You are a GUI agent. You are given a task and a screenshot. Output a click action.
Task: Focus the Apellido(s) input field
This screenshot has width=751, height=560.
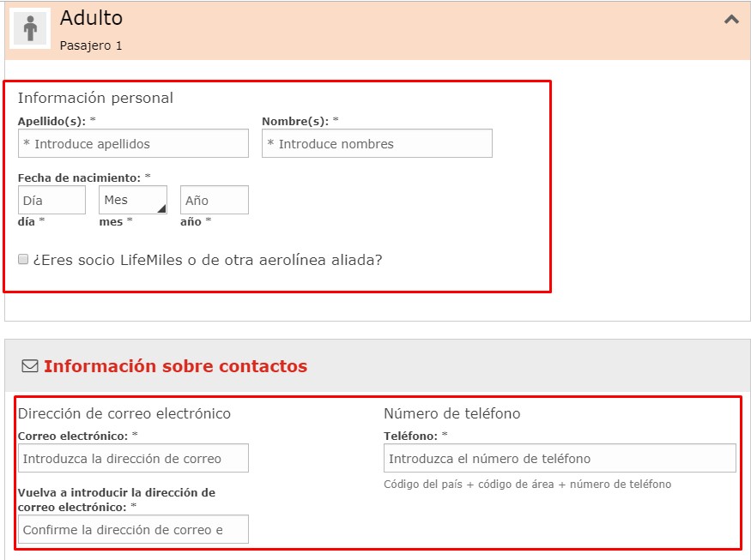133,143
